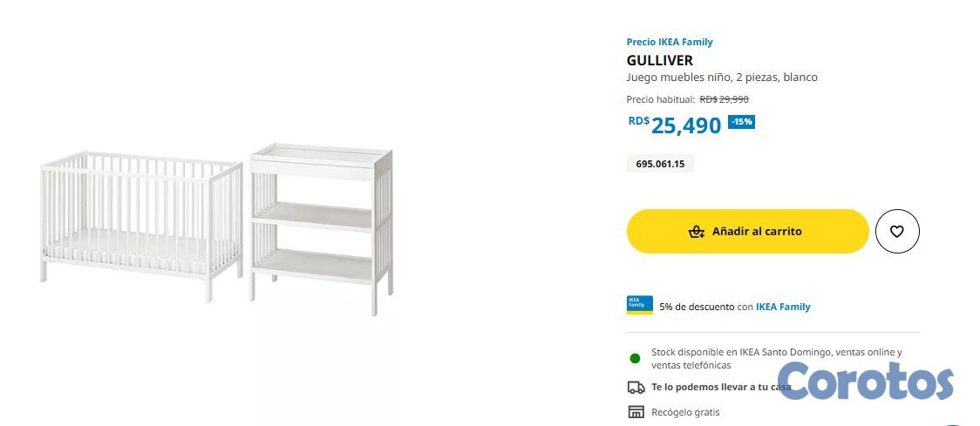Image resolution: width=980 pixels, height=426 pixels.
Task: Click the Corotos logo watermark
Action: pos(865,383)
